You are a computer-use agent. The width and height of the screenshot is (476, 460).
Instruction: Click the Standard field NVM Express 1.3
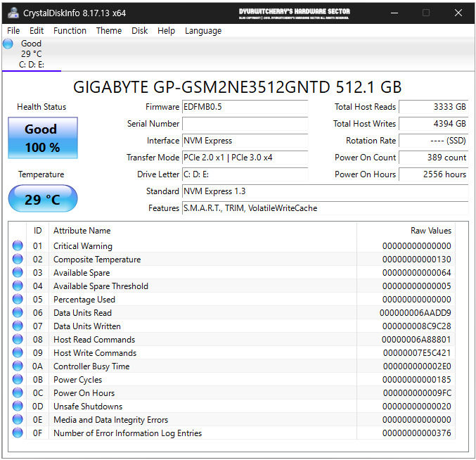pos(325,191)
